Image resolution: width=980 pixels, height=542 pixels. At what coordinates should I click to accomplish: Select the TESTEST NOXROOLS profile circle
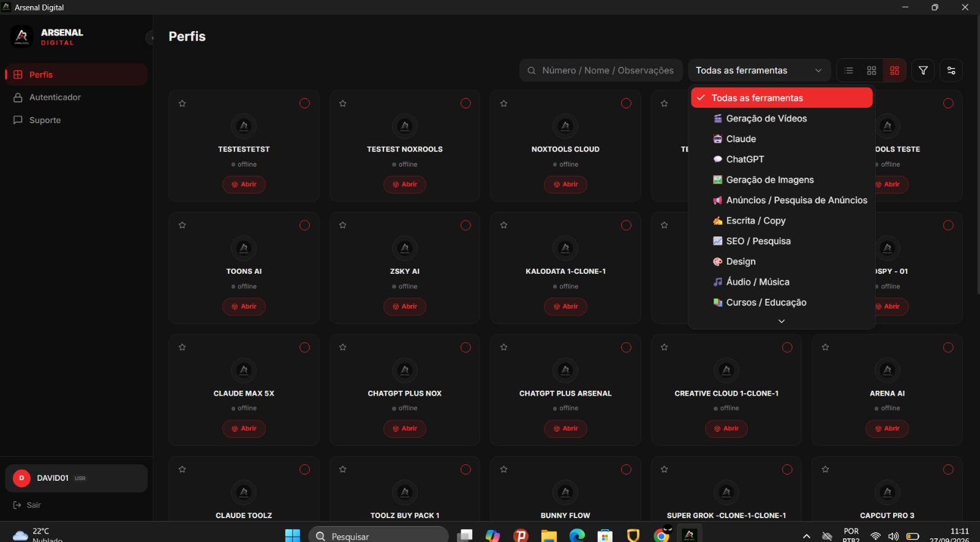tap(466, 104)
